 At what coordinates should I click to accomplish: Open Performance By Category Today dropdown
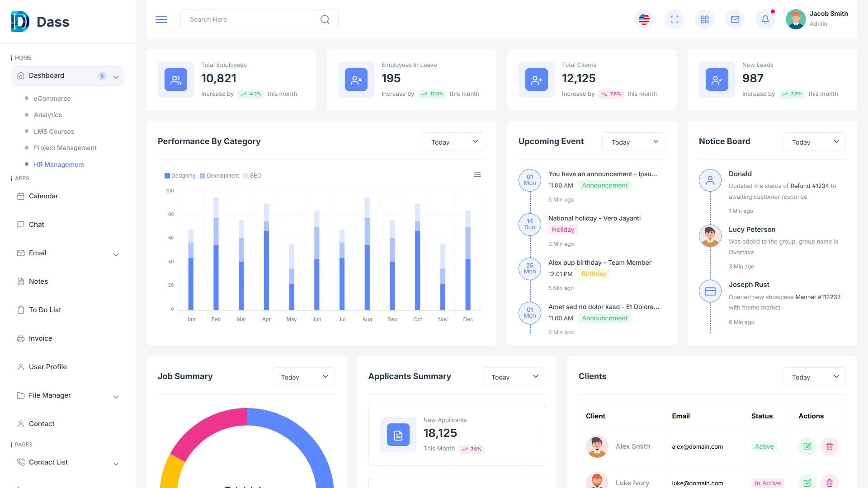pyautogui.click(x=453, y=142)
